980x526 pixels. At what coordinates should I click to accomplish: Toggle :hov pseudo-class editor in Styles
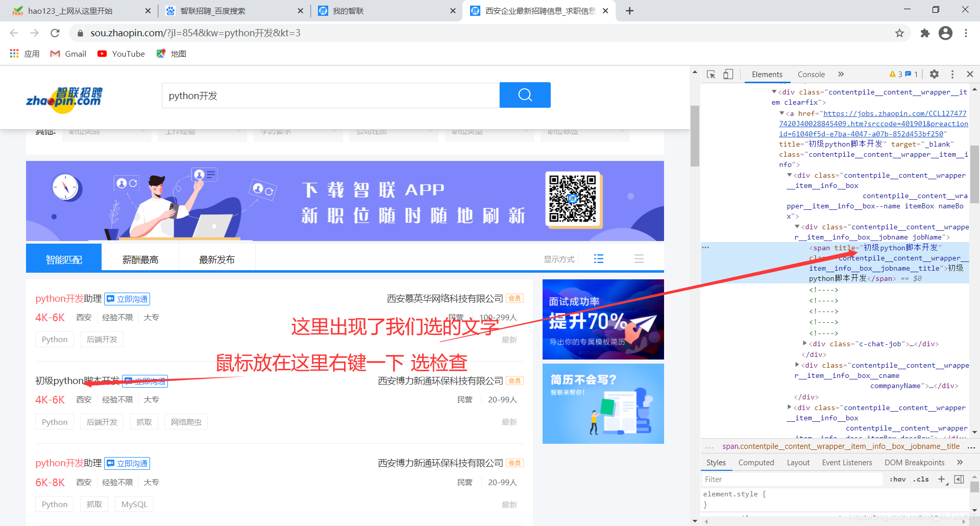897,479
